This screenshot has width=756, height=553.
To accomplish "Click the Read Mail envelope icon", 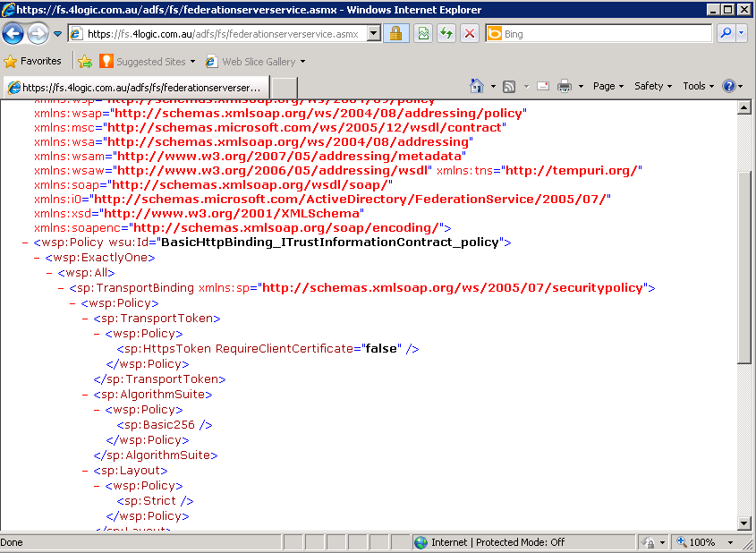I will click(x=543, y=86).
